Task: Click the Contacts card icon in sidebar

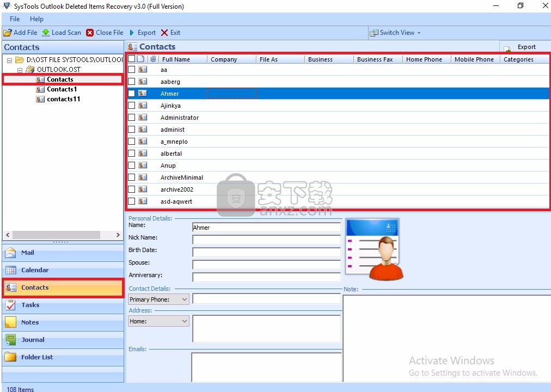Action: [x=10, y=287]
